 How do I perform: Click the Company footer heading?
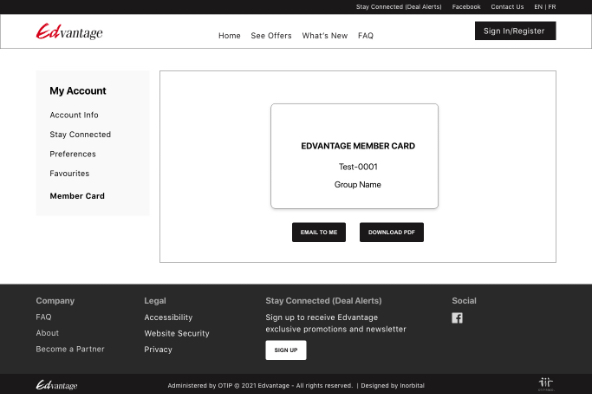55,301
